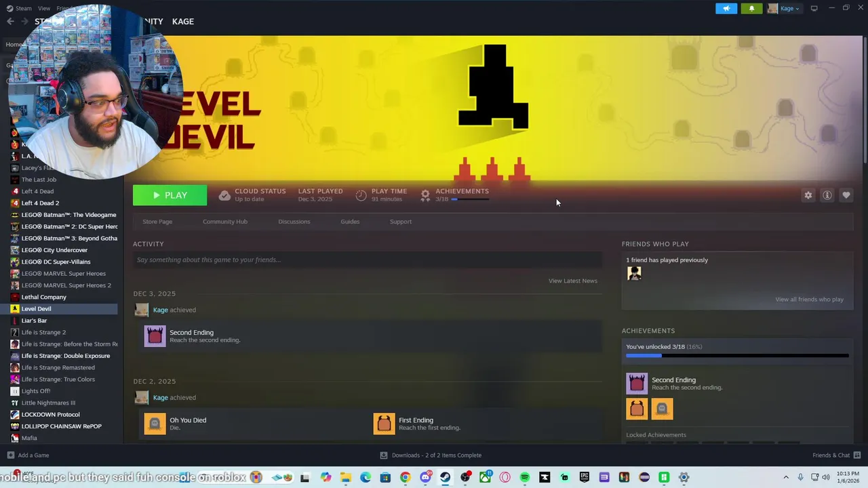
Task: Click the Second Ending sidebar achievement icon
Action: click(x=637, y=384)
